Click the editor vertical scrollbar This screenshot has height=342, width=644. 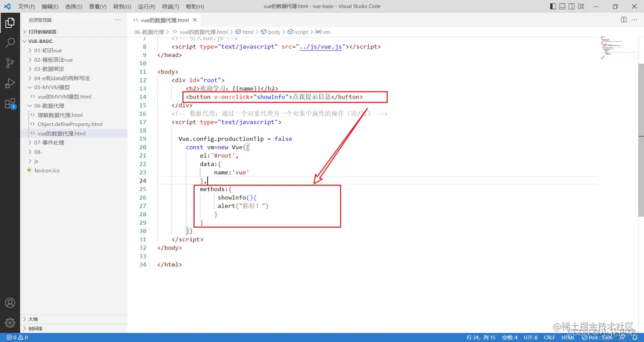click(640, 141)
